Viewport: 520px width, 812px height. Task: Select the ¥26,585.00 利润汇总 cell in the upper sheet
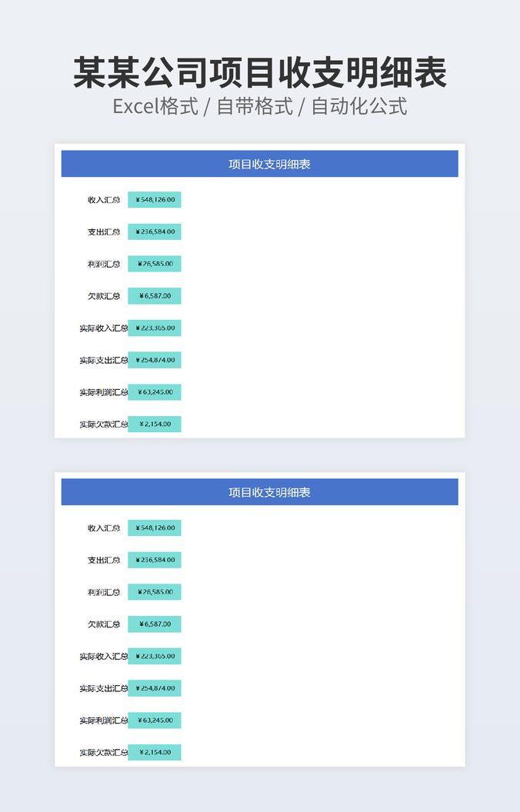[x=155, y=264]
